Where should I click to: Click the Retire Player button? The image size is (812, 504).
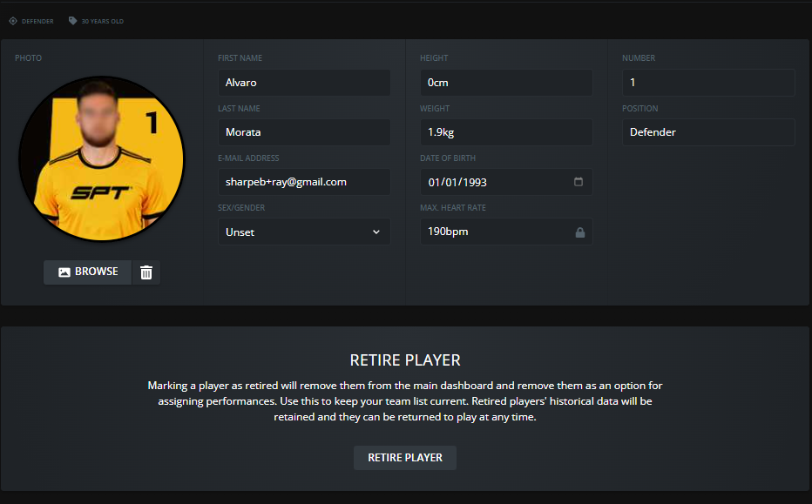pos(405,458)
